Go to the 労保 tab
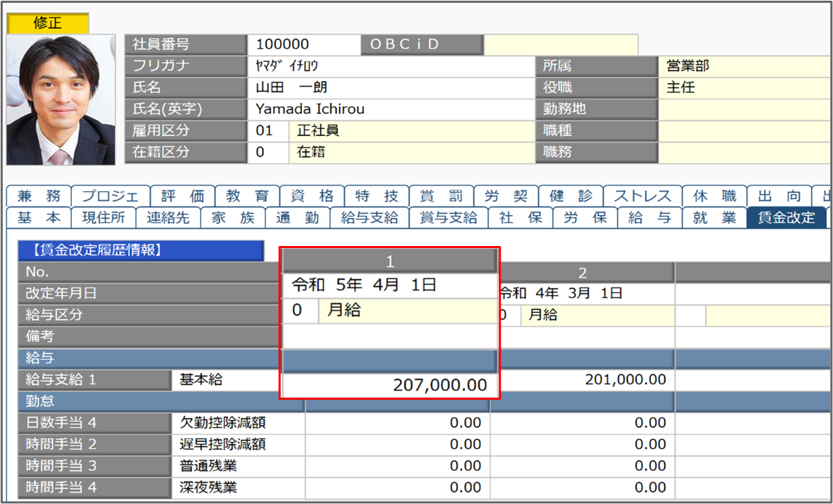Viewport: 833px width, 504px height. coord(585,218)
